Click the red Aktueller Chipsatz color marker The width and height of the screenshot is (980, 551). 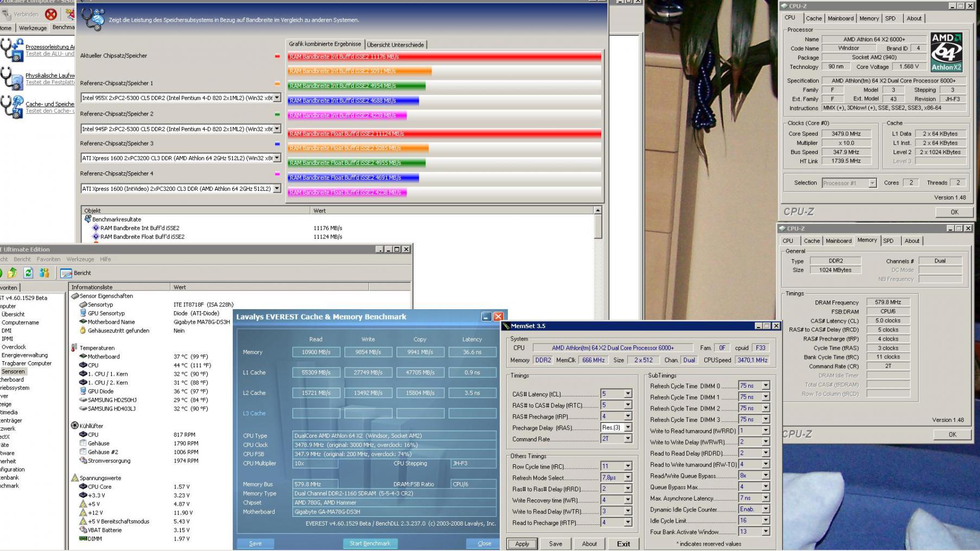pyautogui.click(x=277, y=56)
